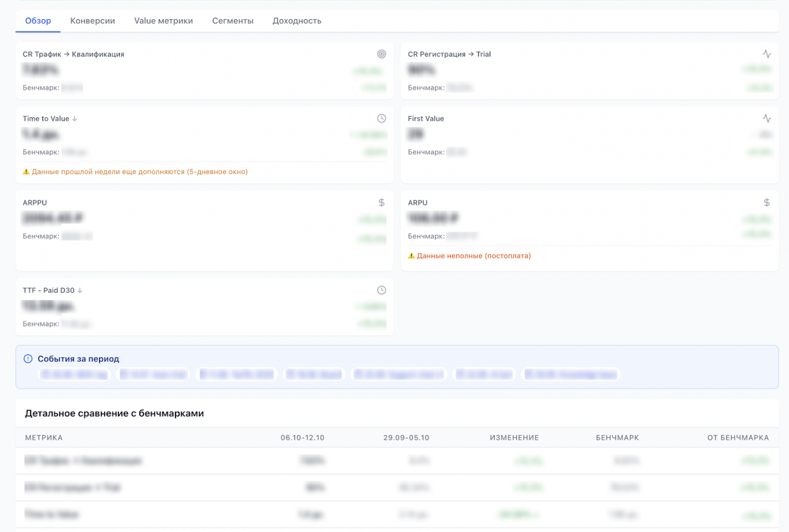Click warning icon beside Данные прошлой недели notice
The image size is (789, 532).
[26, 172]
